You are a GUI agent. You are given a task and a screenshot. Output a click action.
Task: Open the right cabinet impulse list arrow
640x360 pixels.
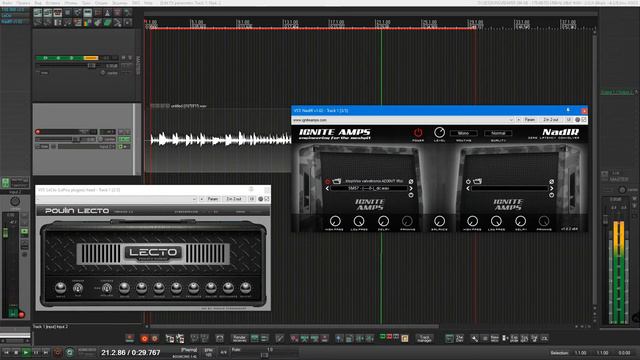tap(551, 195)
